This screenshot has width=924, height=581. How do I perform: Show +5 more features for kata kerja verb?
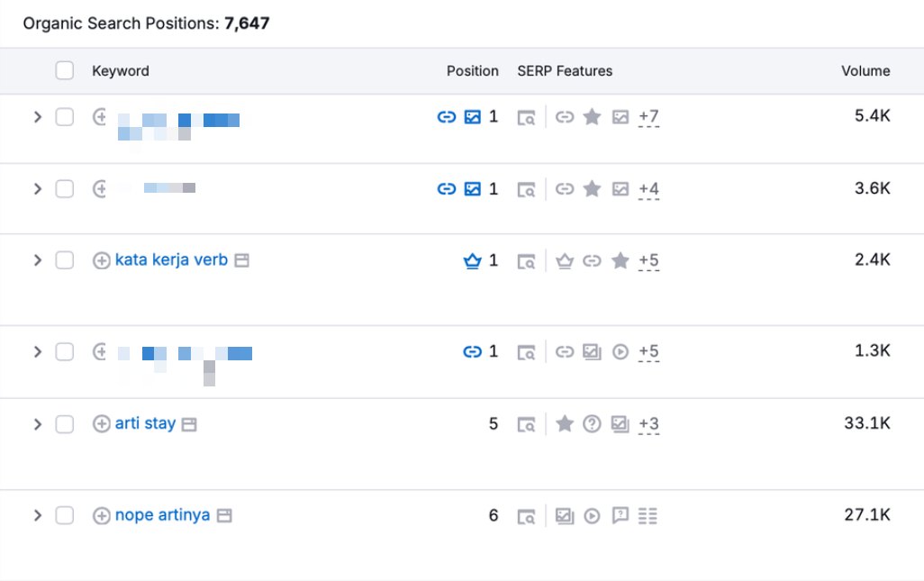pyautogui.click(x=648, y=261)
